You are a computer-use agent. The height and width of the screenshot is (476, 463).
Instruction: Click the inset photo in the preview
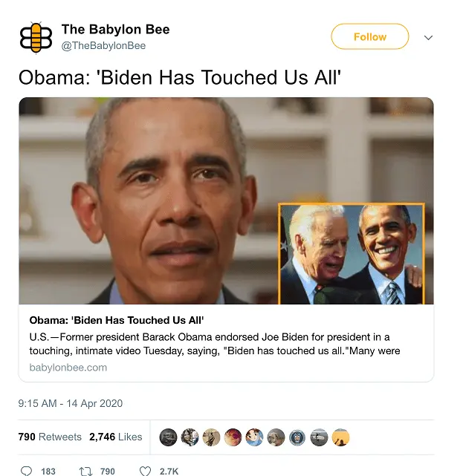coord(352,254)
